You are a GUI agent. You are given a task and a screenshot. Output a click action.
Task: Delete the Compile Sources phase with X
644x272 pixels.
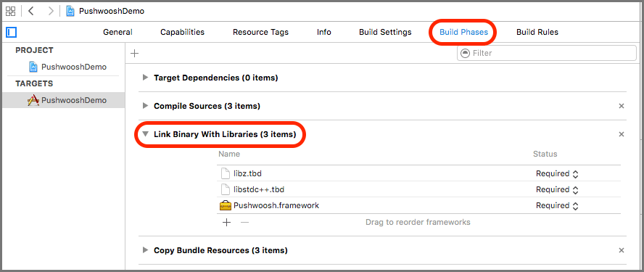pyautogui.click(x=622, y=106)
